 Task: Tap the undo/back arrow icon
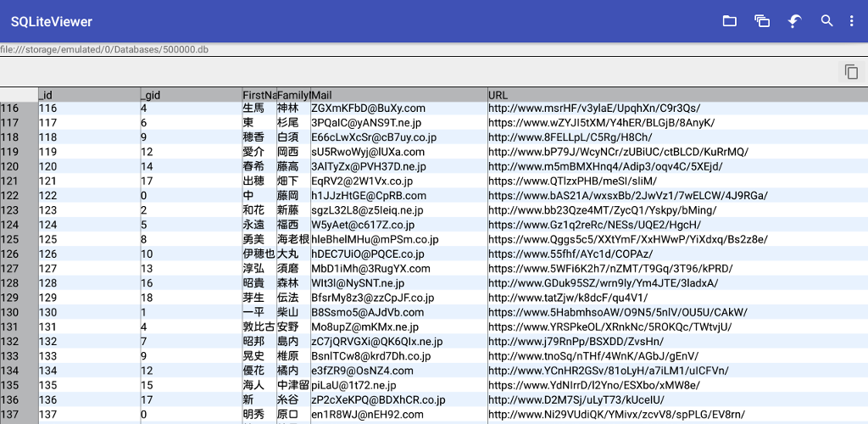tap(794, 21)
